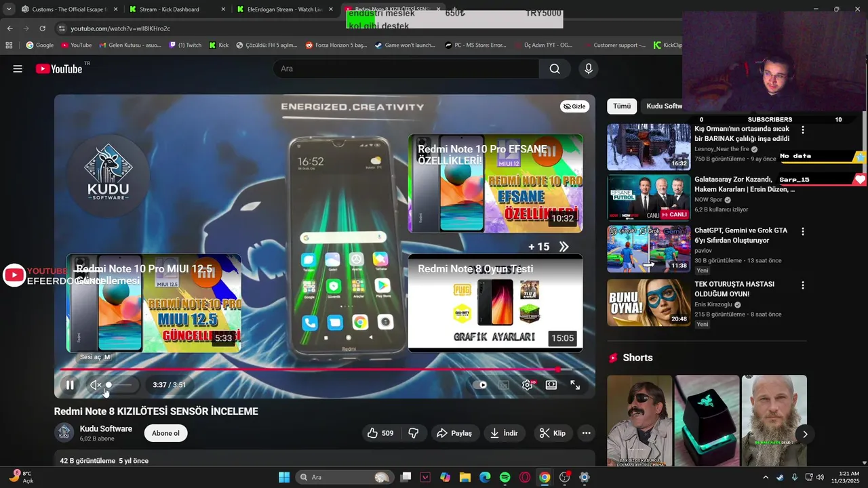Switch to the EfeErdogan Stream tab
Image resolution: width=868 pixels, height=488 pixels.
point(285,9)
